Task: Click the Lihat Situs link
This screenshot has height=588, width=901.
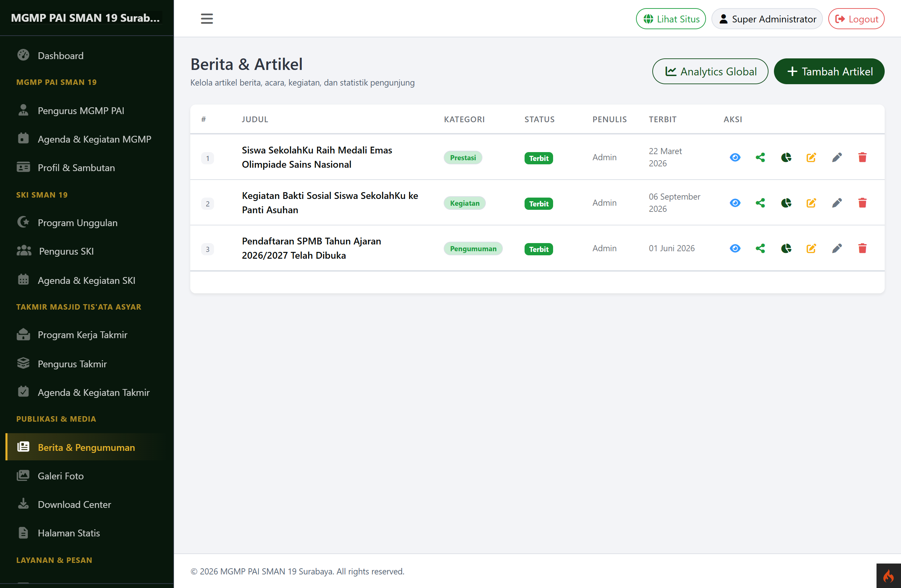Action: (671, 19)
